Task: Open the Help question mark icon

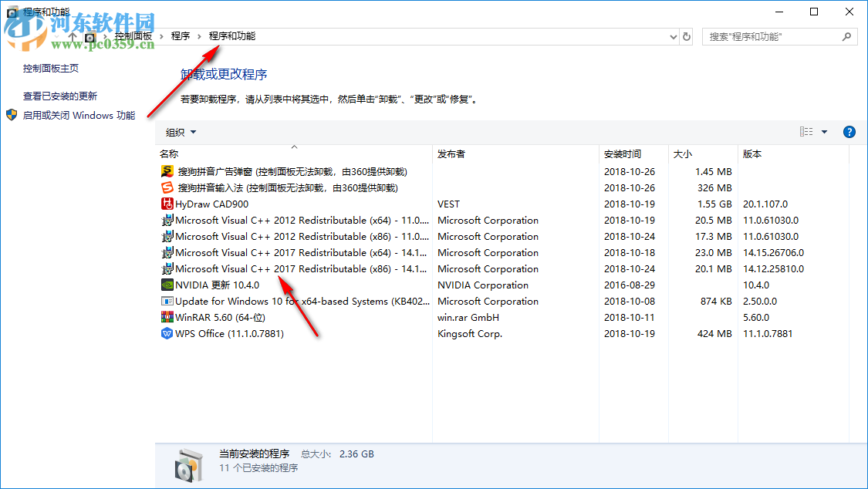Action: coord(849,131)
